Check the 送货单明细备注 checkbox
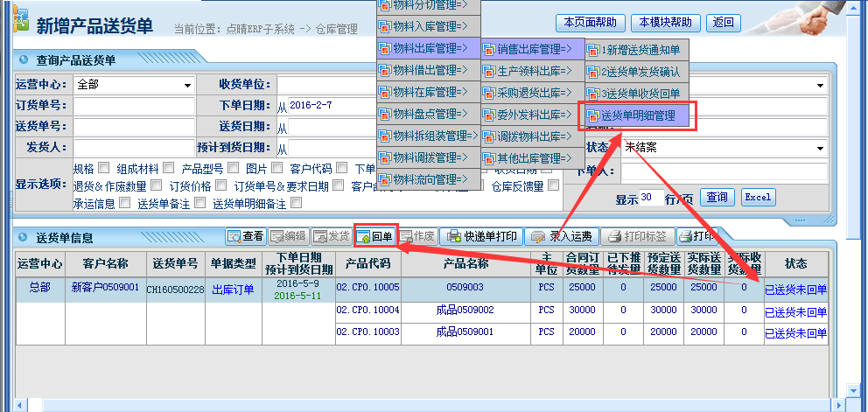 pyautogui.click(x=296, y=203)
